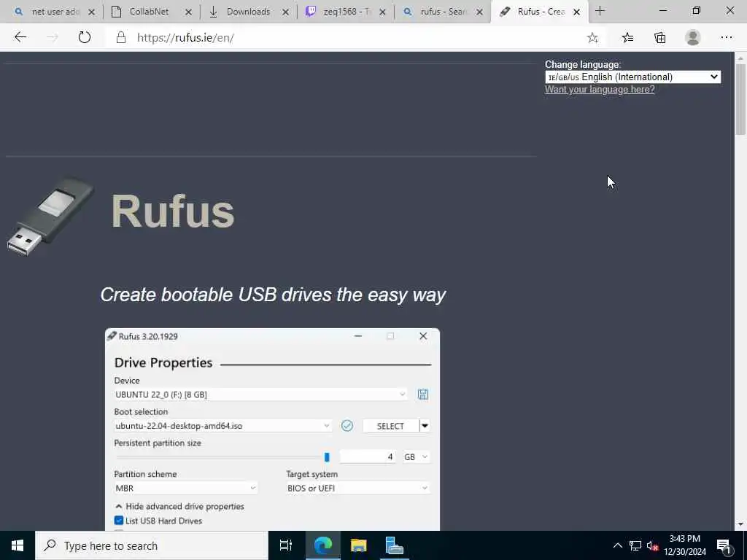747x560 pixels.
Task: Click the Rufus heading text
Action: (172, 211)
